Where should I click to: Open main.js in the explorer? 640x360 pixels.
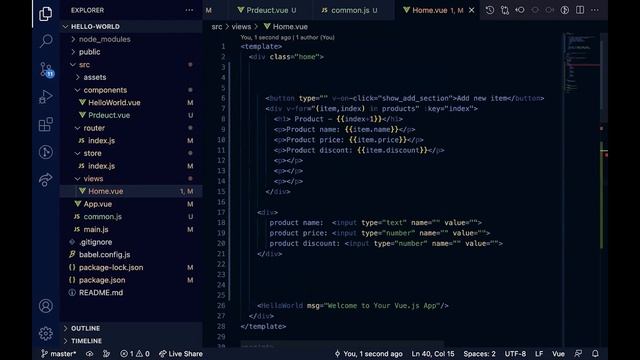[131, 229]
